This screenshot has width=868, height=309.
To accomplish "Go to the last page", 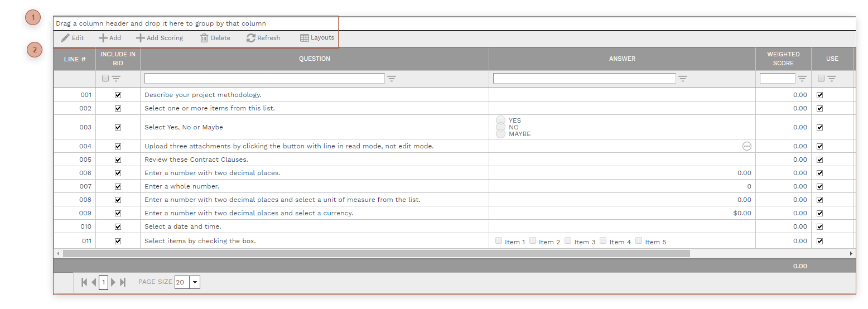I will pos(123,282).
